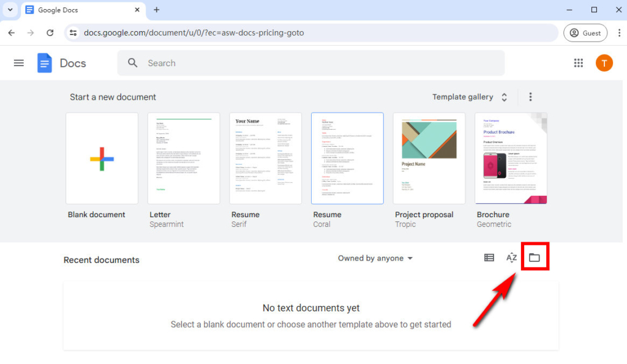Switch recent documents to list view
This screenshot has width=627, height=364.
(x=489, y=258)
